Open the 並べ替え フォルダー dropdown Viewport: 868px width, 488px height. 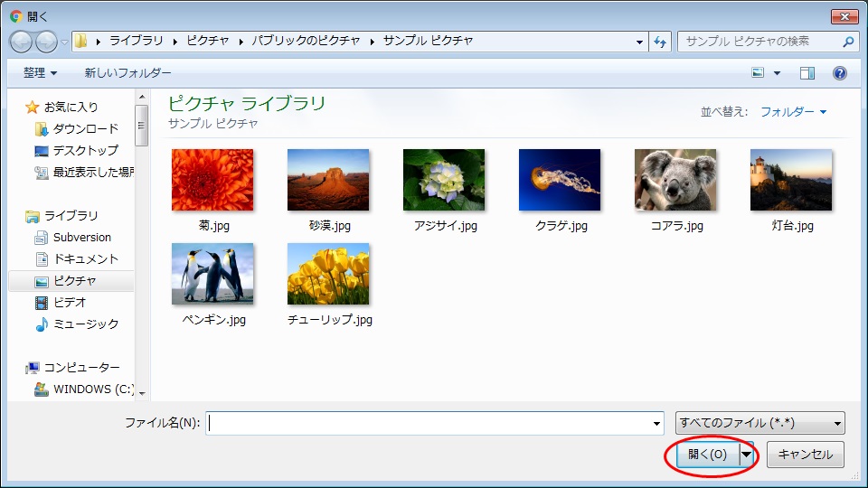coord(793,112)
